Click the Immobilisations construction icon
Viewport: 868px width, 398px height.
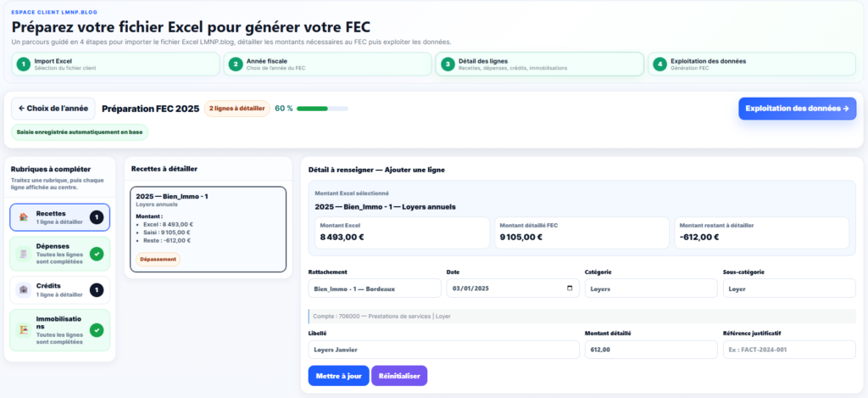23,330
